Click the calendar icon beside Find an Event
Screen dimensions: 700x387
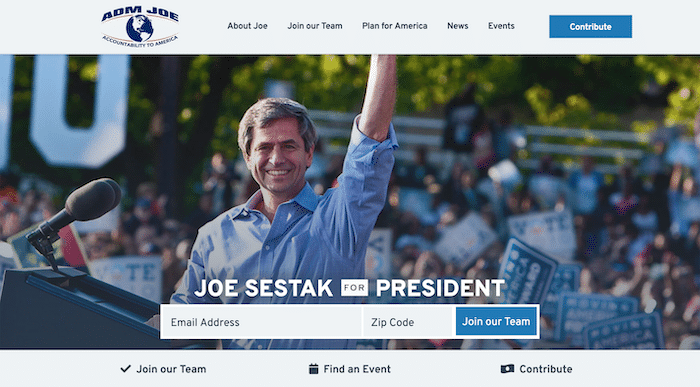313,369
